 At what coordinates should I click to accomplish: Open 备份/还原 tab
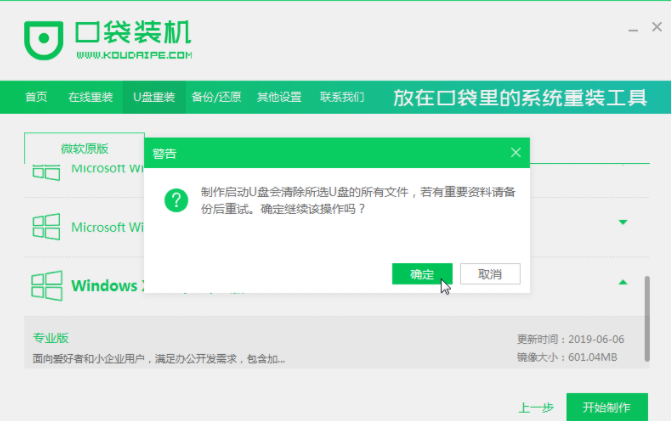point(216,97)
